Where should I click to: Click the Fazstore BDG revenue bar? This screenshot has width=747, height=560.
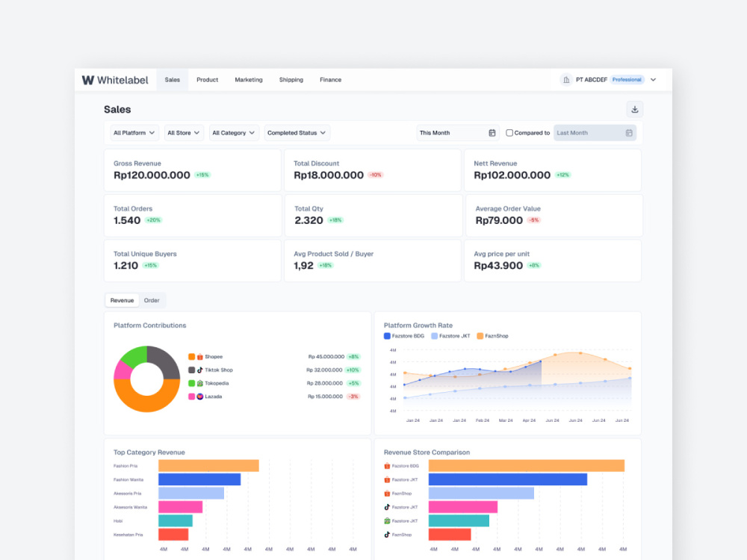pyautogui.click(x=527, y=466)
